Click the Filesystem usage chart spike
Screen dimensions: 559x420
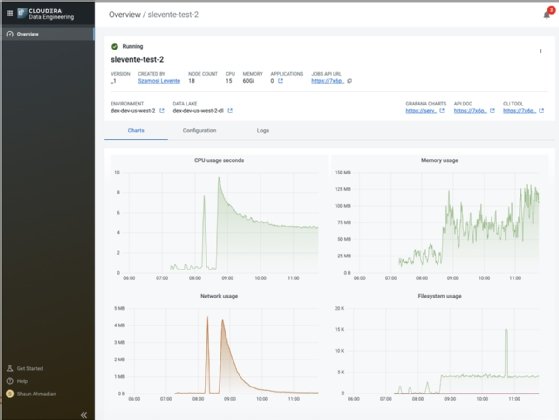point(506,330)
